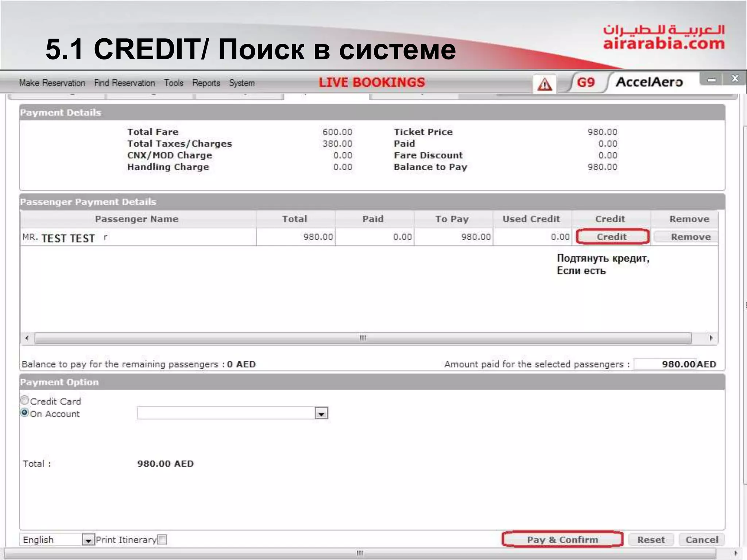The width and height of the screenshot is (747, 560).
Task: Click the right-side vertical scrollbar
Action: click(744, 305)
